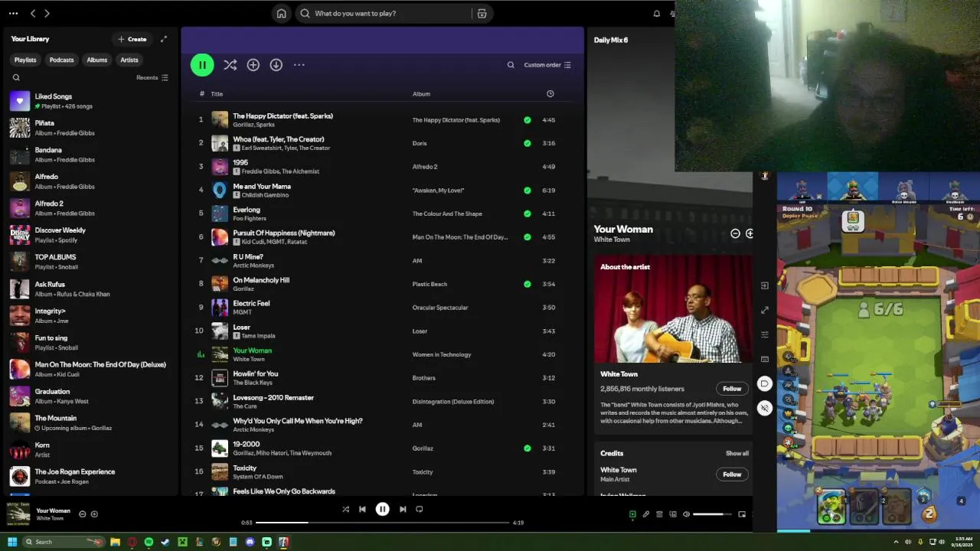980x551 pixels.
Task: Click the About the artist photo
Action: coord(673,308)
